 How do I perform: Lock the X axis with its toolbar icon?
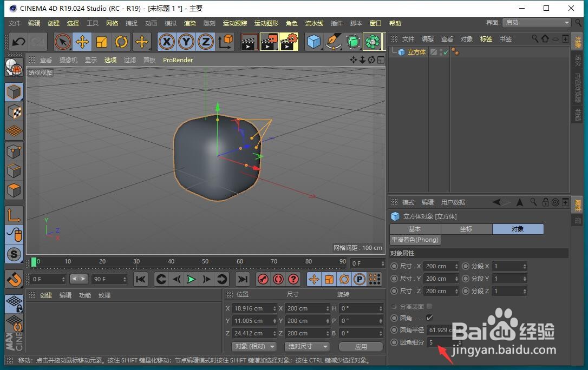click(x=166, y=42)
